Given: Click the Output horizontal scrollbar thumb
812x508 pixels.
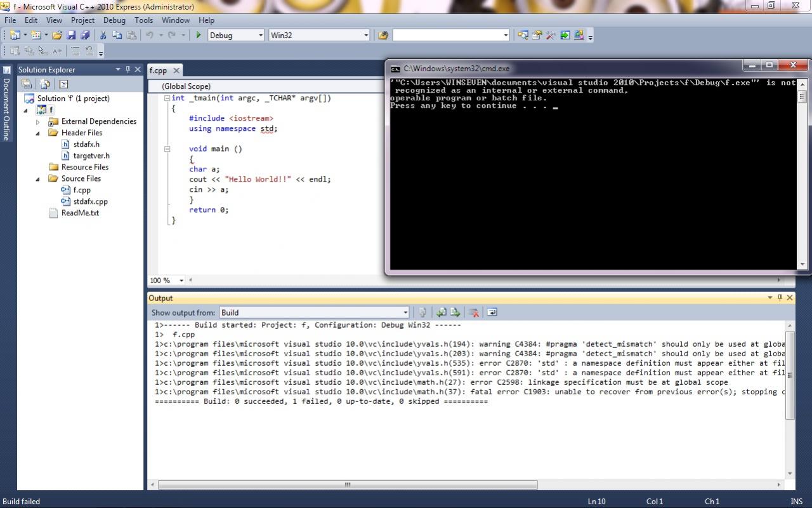Looking at the screenshot, I should click(x=348, y=485).
